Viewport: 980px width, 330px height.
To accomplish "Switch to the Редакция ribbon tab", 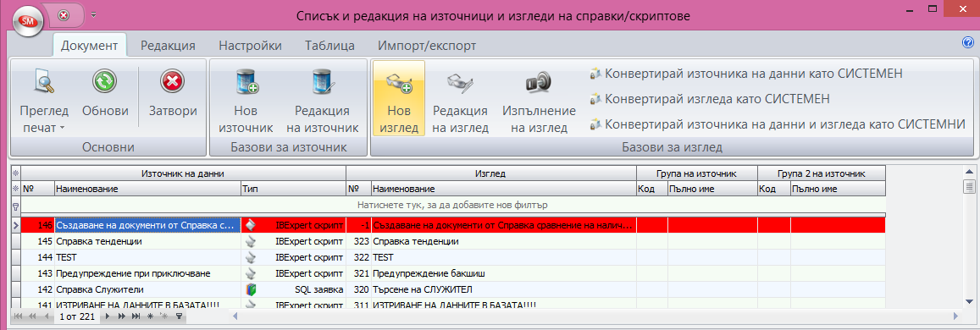I will [x=168, y=46].
